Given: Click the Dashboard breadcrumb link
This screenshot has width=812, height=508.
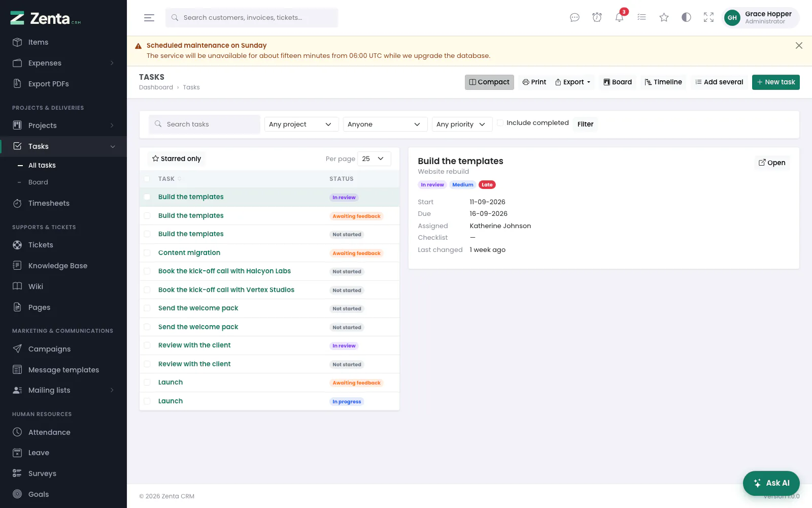Looking at the screenshot, I should pos(156,87).
